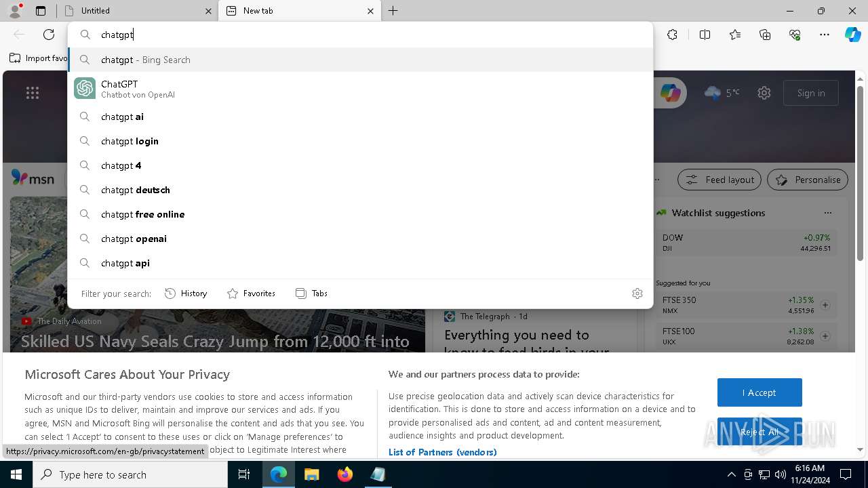Choose 'chatgpt deutsch' suggestion

coord(360,190)
